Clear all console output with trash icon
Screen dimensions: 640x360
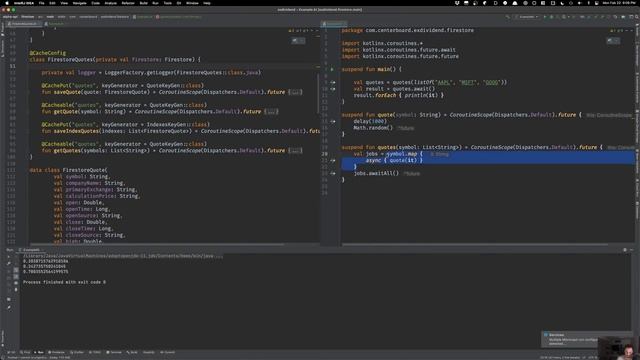pyautogui.click(x=16, y=289)
